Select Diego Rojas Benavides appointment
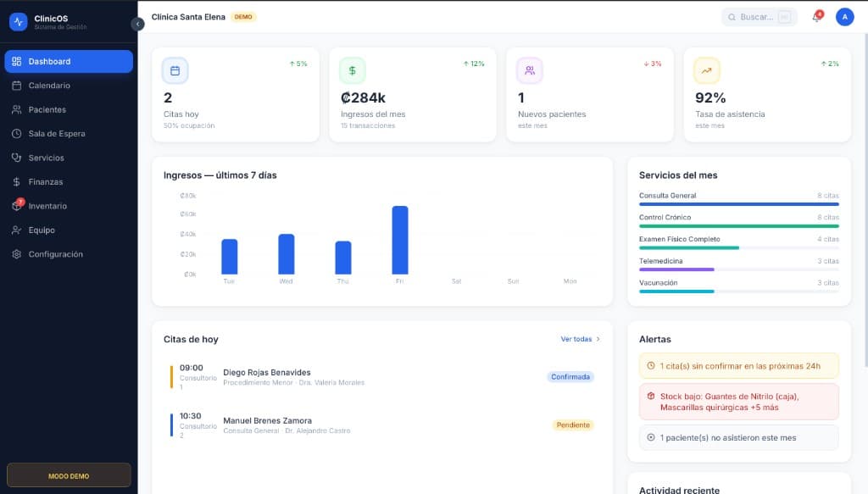 (x=382, y=377)
